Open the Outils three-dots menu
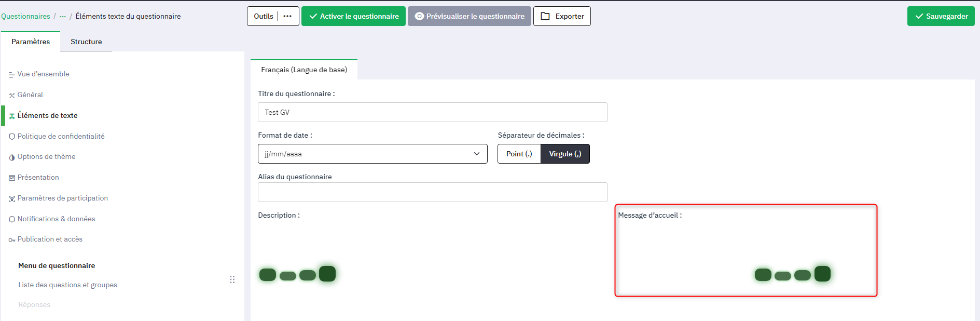The image size is (980, 321). tap(287, 16)
